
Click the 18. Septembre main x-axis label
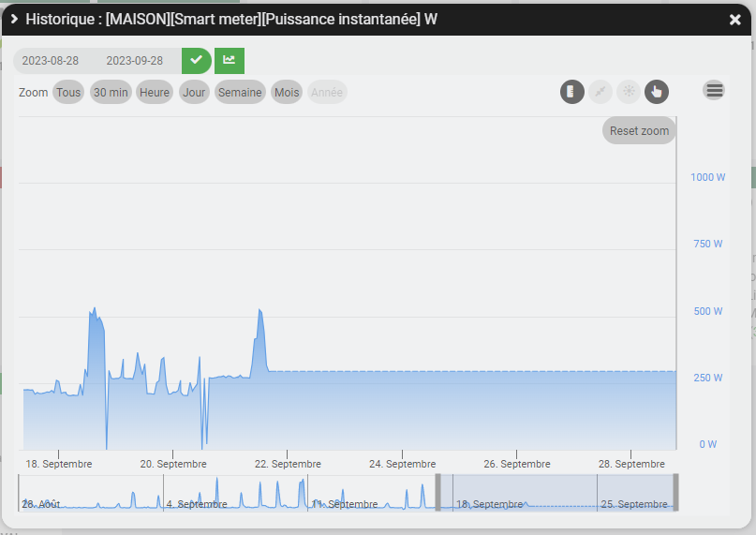[x=59, y=464]
